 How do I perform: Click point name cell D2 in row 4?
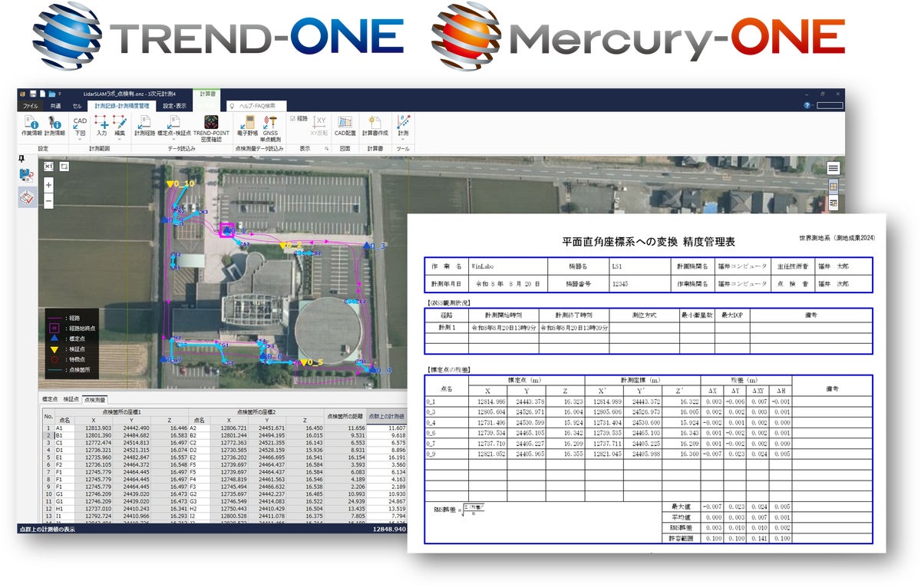pyautogui.click(x=199, y=451)
